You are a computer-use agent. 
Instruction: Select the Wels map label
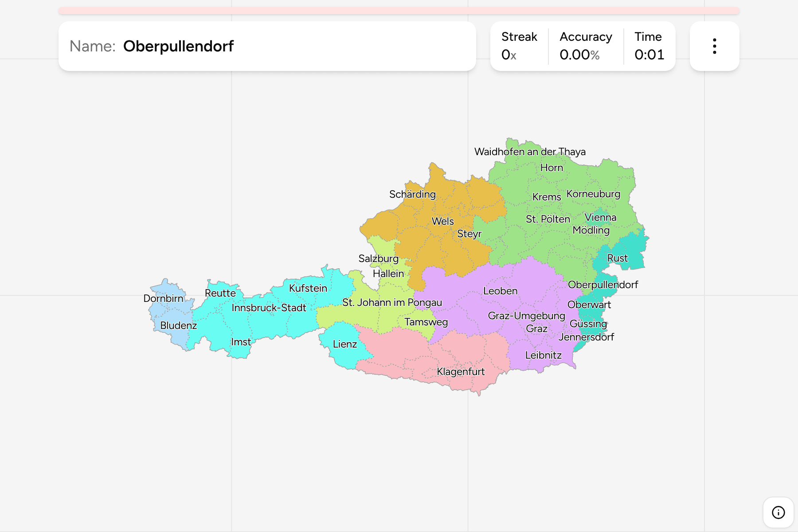coord(442,221)
